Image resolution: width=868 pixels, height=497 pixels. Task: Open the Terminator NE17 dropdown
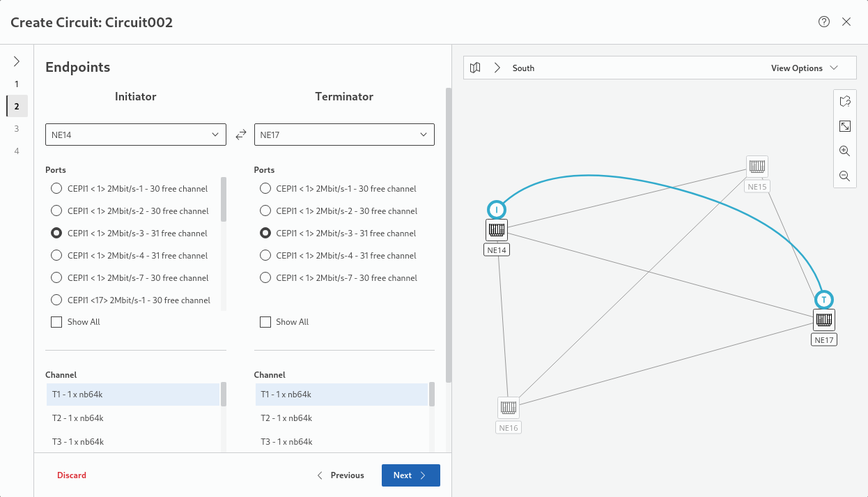click(x=344, y=135)
